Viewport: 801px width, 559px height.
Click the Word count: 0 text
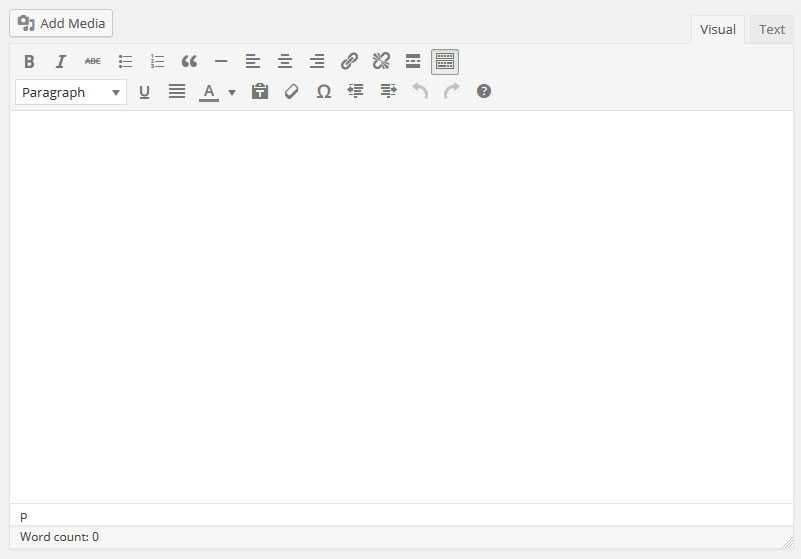59,537
